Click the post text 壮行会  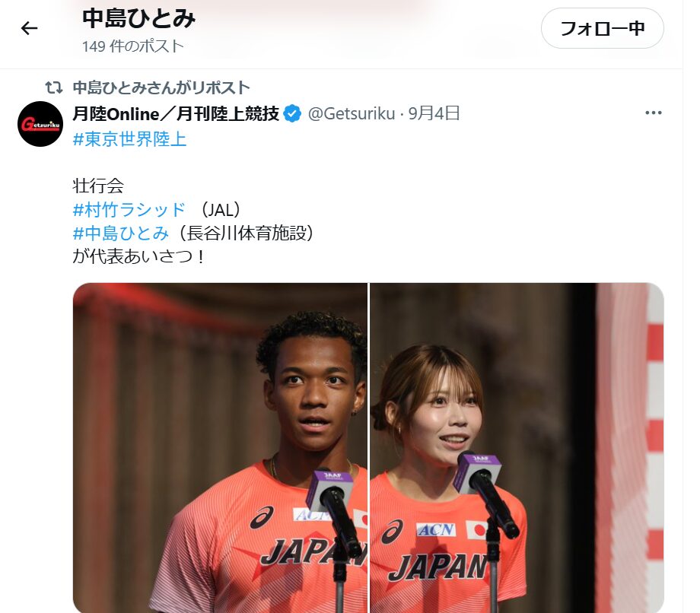click(98, 186)
